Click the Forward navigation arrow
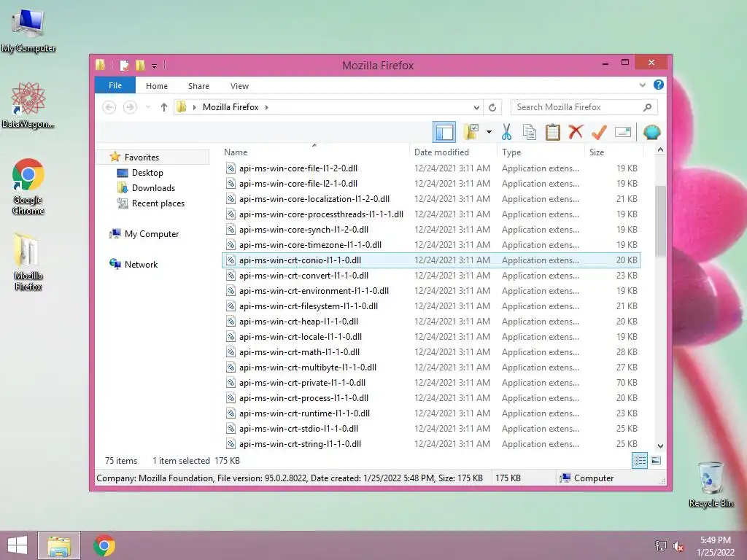The image size is (747, 560). pos(130,107)
